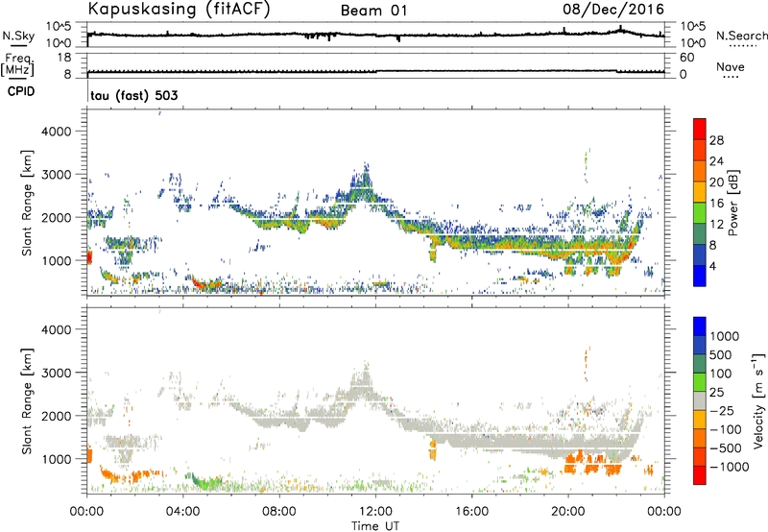Click the yellow 16–20 dB Power colorbar segment
Screen dimensions: 768x532
(x=700, y=192)
